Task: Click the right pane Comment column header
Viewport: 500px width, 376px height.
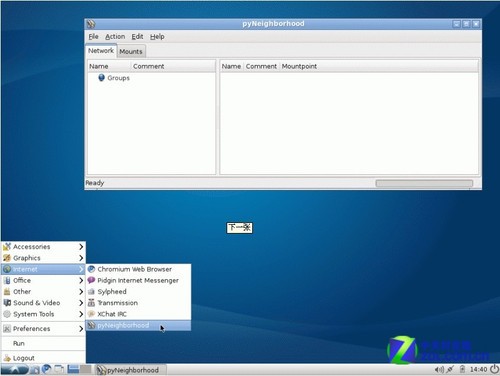Action: click(261, 66)
